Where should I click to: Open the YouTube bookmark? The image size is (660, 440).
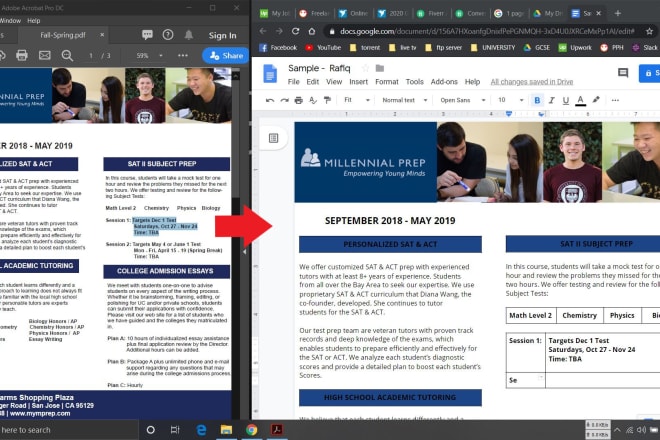click(x=323, y=48)
